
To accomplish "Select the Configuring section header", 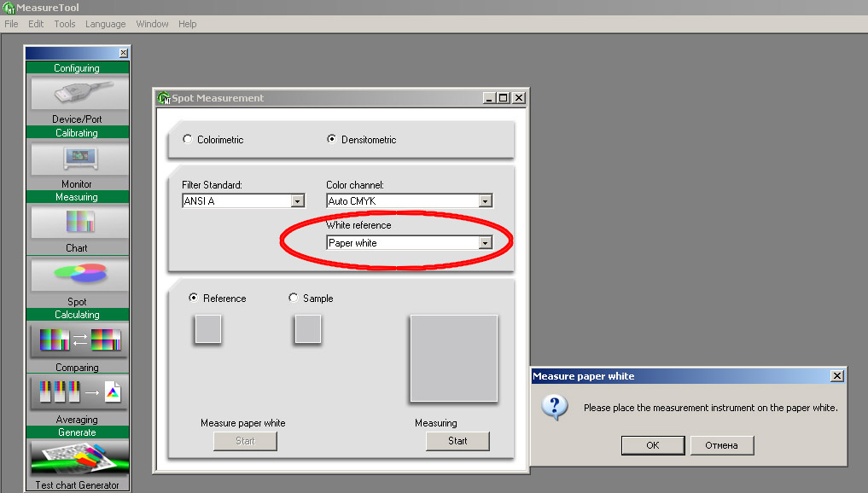I will click(78, 68).
